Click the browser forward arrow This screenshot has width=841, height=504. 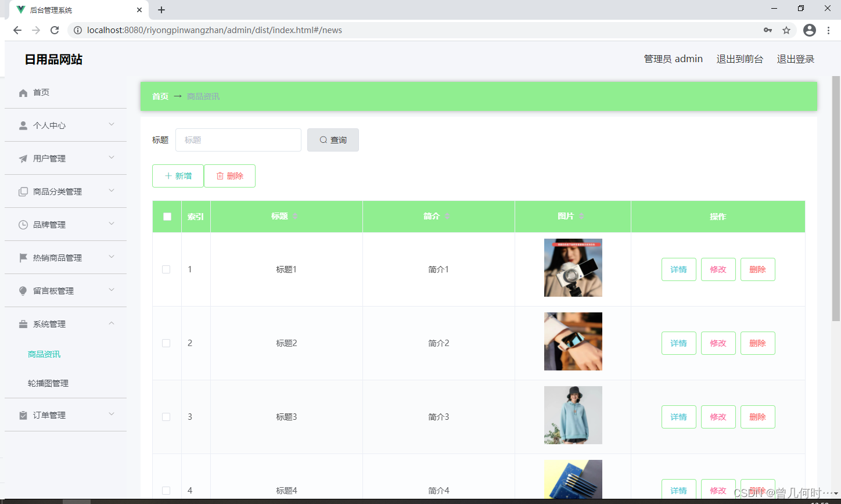click(x=36, y=30)
